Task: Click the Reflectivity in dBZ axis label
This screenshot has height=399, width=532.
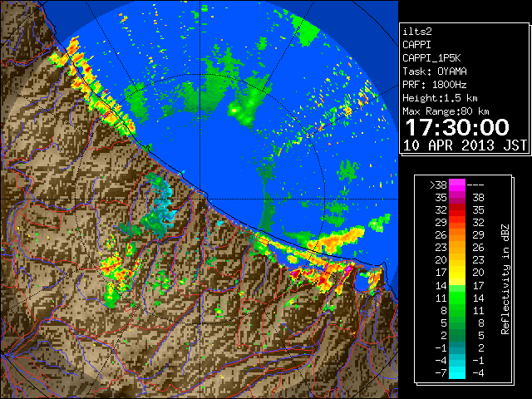Action: click(505, 279)
